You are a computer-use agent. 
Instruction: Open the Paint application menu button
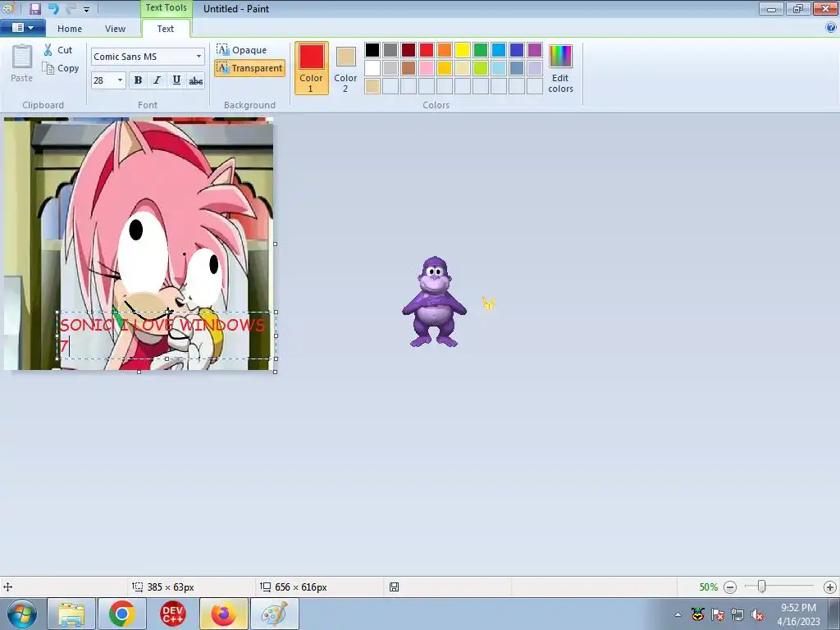pyautogui.click(x=22, y=28)
